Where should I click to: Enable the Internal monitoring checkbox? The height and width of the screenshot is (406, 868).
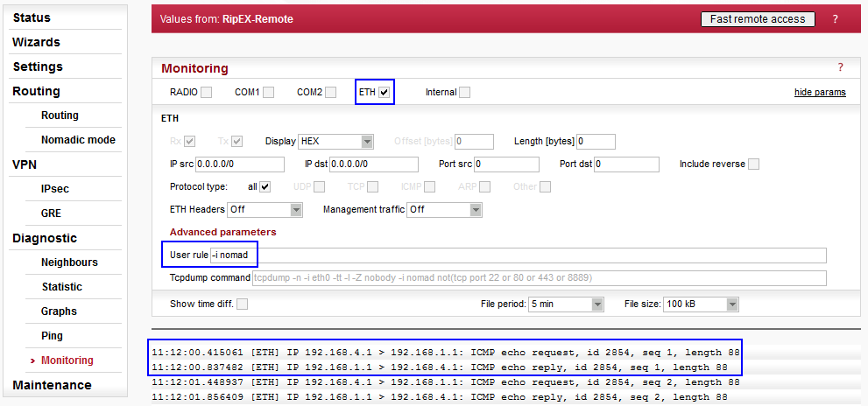(x=464, y=93)
